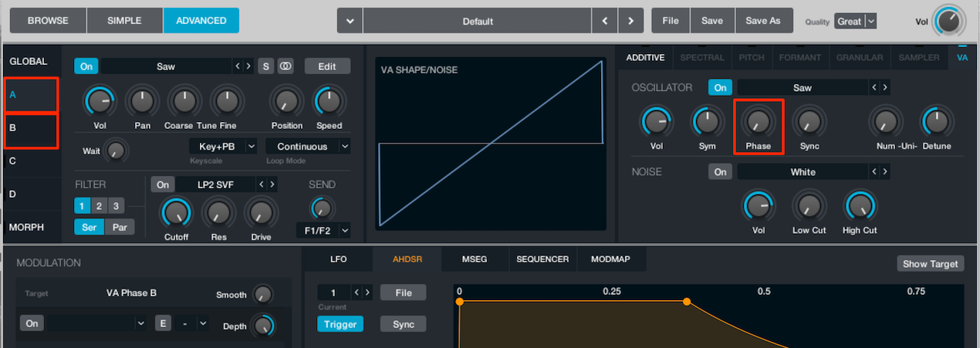
Task: Click the Show Target button
Action: tap(930, 264)
